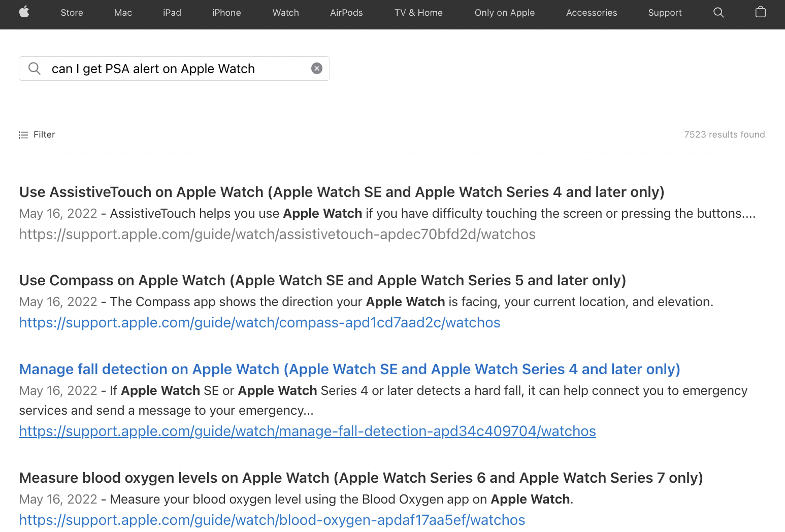Click the fall detection description text
Screen dimensions: 785x532
[x=383, y=400]
